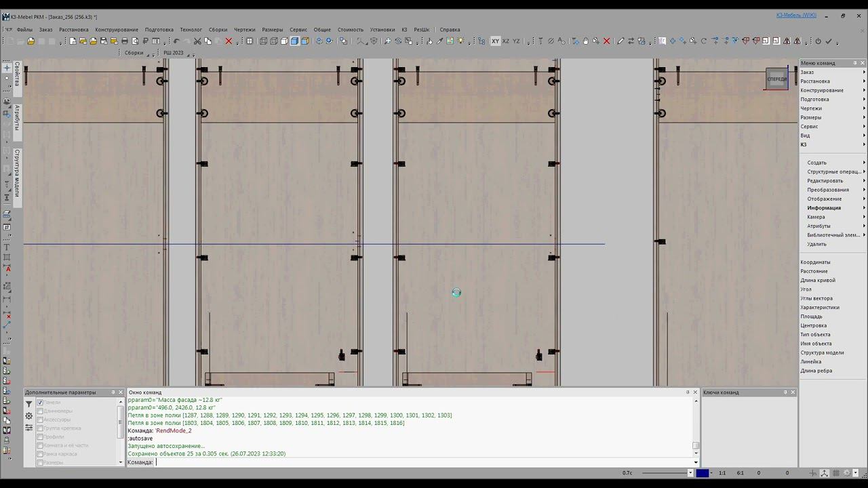
Task: Click the red X delete icon near scissors
Action: pyautogui.click(x=229, y=41)
